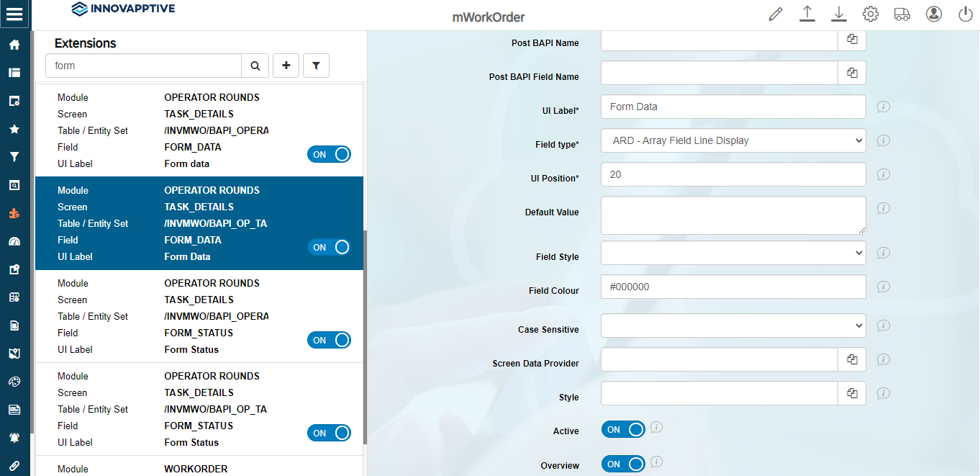The height and width of the screenshot is (476, 980).
Task: Click the search magnifier button
Action: (255, 66)
